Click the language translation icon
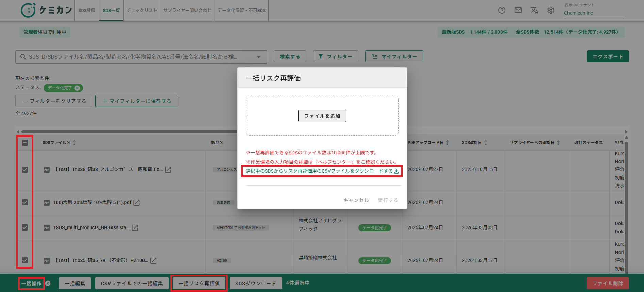This screenshot has width=644, height=292. point(535,10)
